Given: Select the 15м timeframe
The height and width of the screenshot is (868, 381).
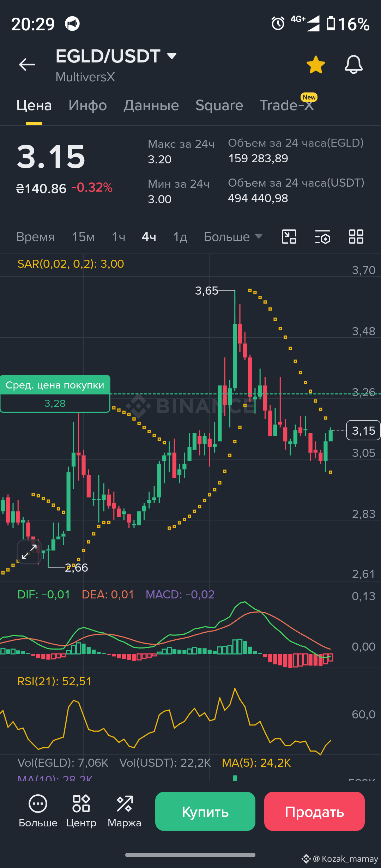Looking at the screenshot, I should pyautogui.click(x=83, y=237).
